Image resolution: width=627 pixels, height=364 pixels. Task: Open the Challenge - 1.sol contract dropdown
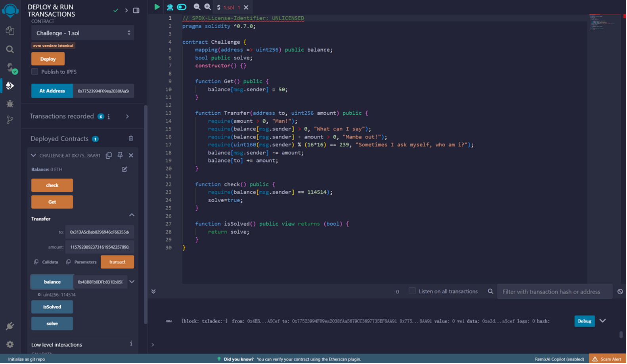pos(82,33)
